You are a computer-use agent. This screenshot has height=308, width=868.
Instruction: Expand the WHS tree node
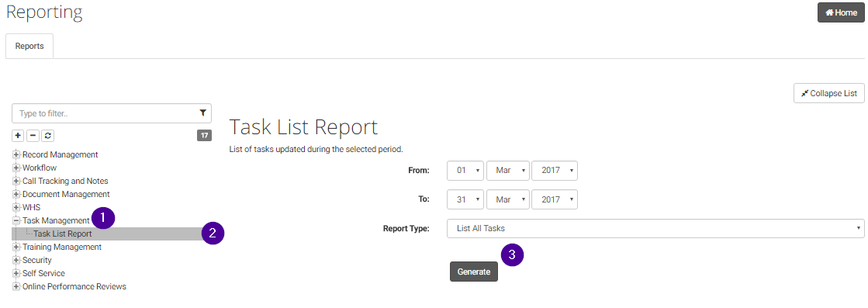[16, 207]
